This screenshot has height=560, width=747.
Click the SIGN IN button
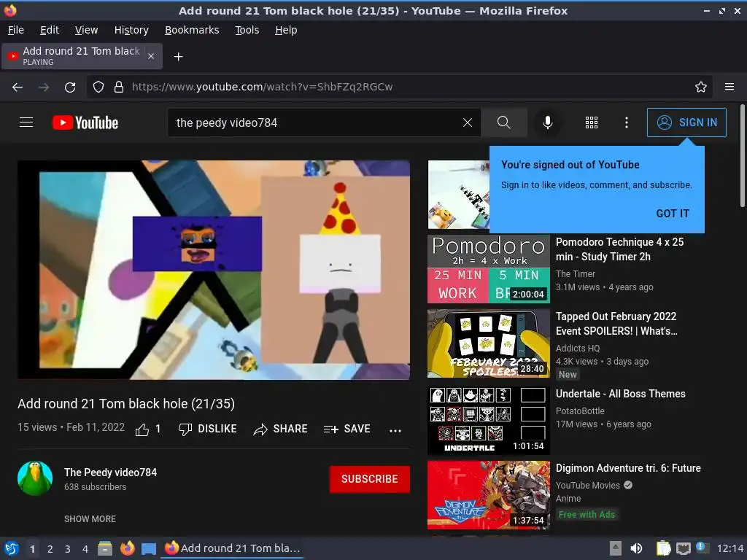(x=686, y=122)
